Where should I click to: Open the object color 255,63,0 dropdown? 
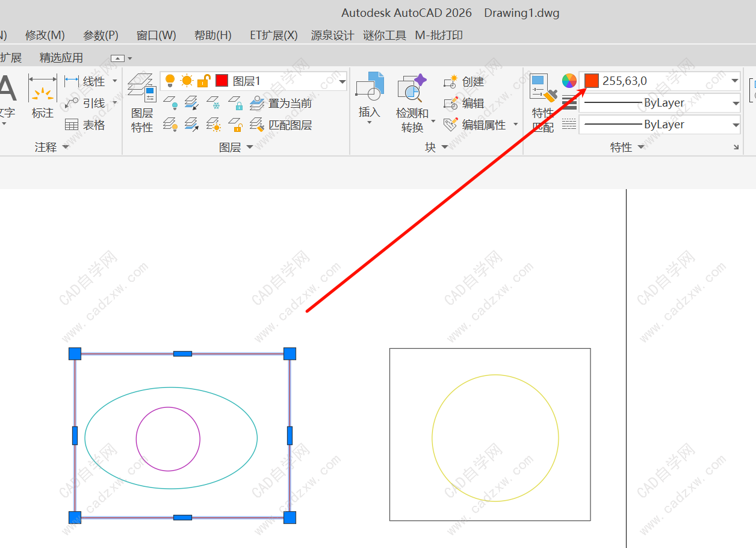[x=735, y=81]
